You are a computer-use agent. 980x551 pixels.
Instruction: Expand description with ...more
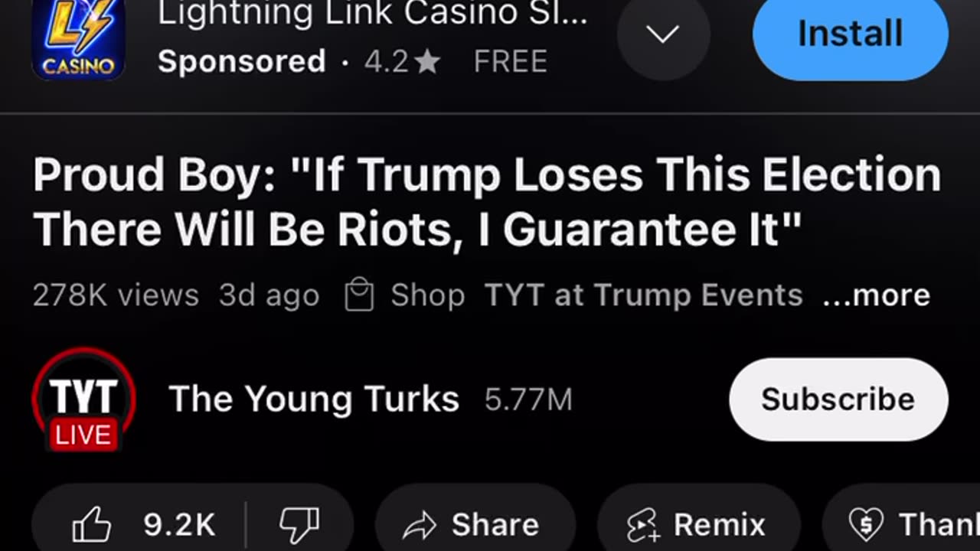(876, 295)
